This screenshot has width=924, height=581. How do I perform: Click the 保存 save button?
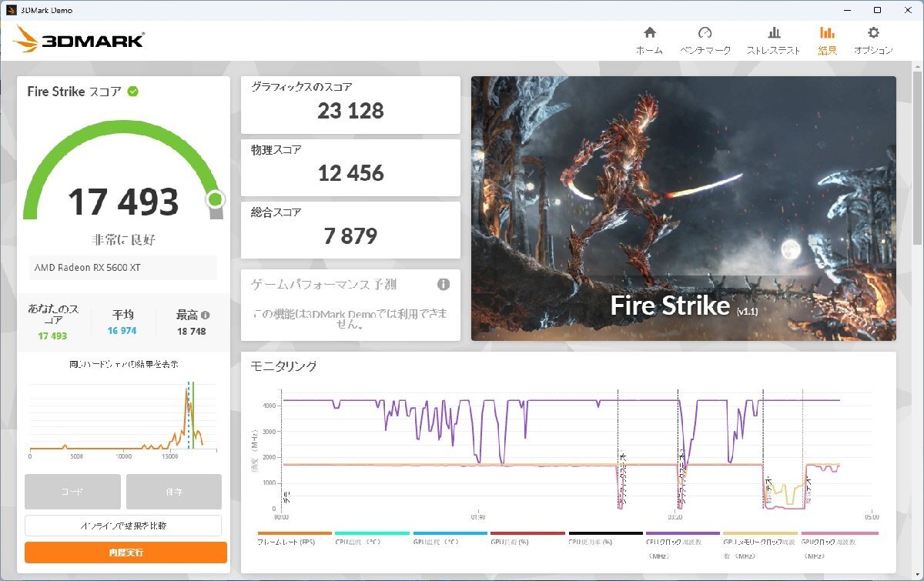(174, 492)
